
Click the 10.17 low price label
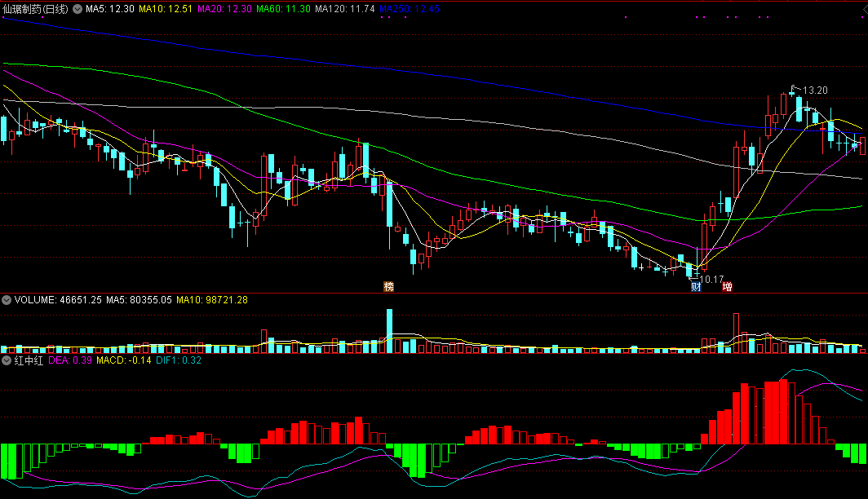[711, 280]
